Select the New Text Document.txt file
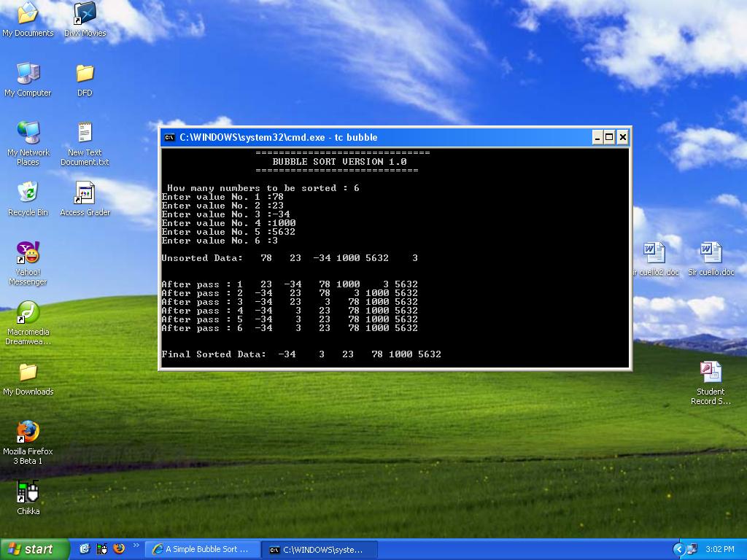 85,144
